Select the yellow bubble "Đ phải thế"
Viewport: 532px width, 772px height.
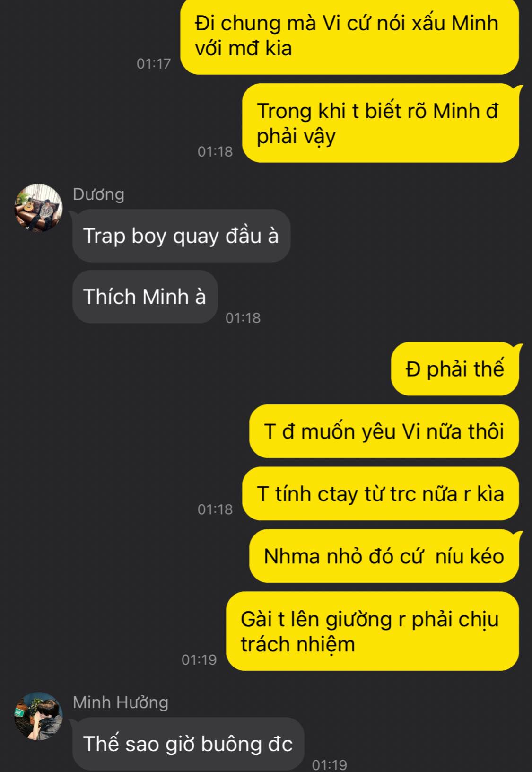[x=455, y=369]
